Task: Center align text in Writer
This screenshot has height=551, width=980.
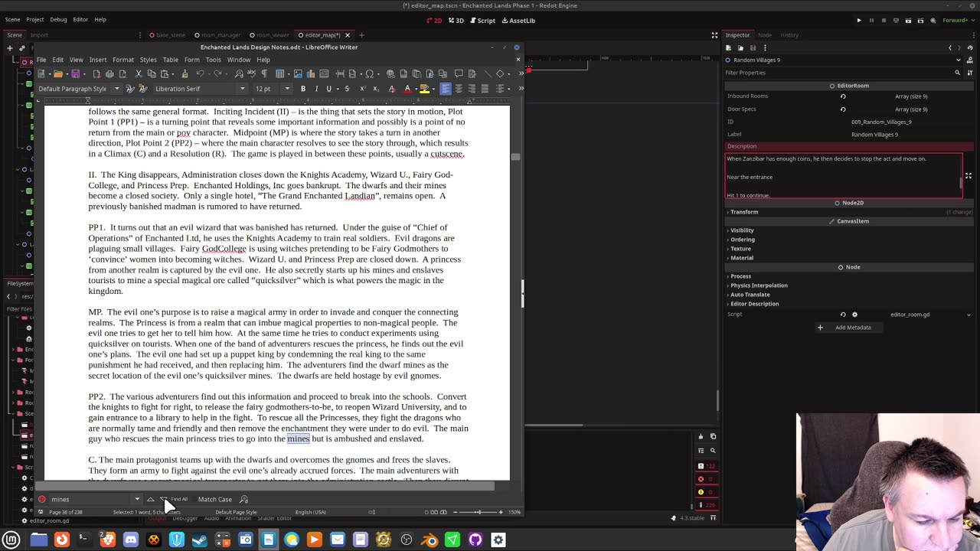Action: (459, 89)
